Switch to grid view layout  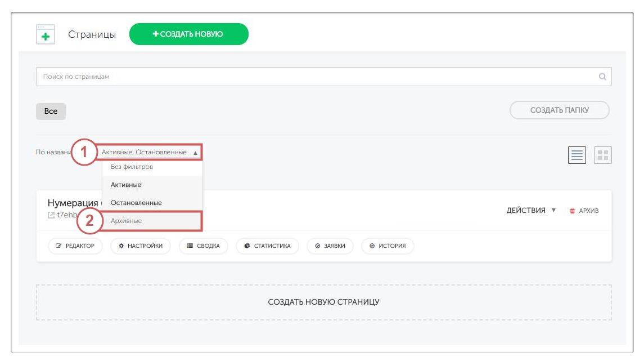[x=602, y=155]
